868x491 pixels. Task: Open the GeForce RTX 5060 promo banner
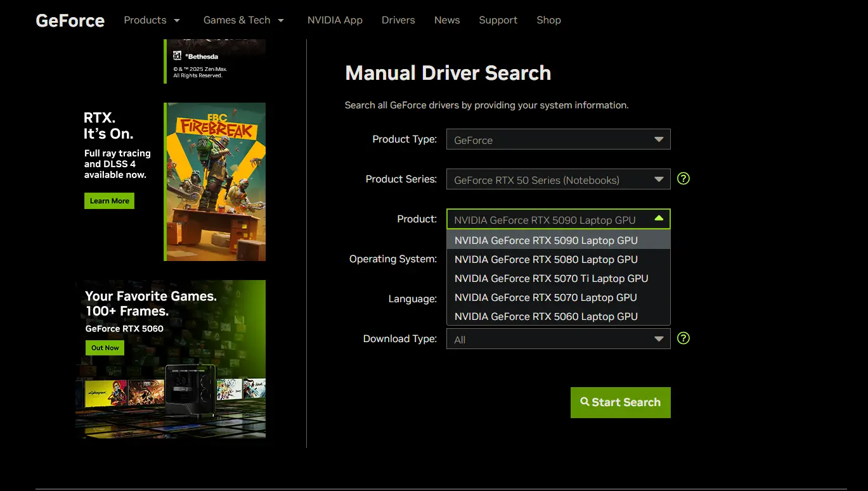[x=171, y=359]
